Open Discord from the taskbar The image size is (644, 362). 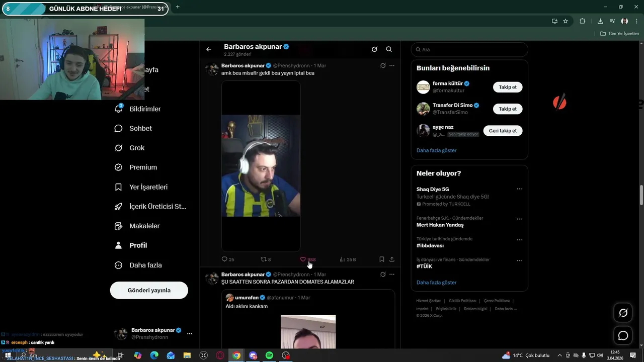tap(253, 355)
